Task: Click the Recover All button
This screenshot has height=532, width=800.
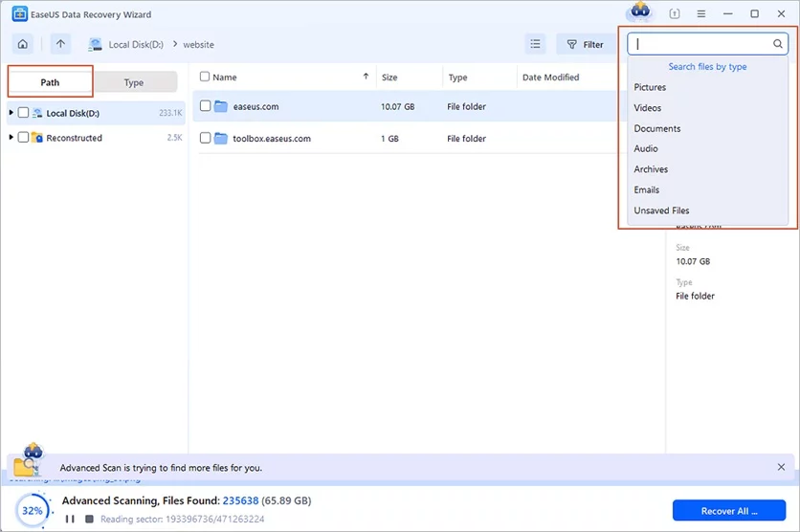Action: point(729,510)
